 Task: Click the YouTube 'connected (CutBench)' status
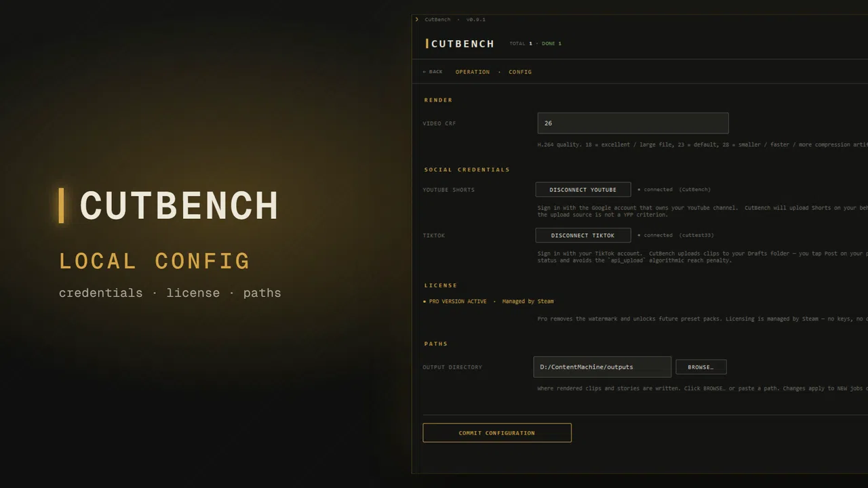coord(674,190)
